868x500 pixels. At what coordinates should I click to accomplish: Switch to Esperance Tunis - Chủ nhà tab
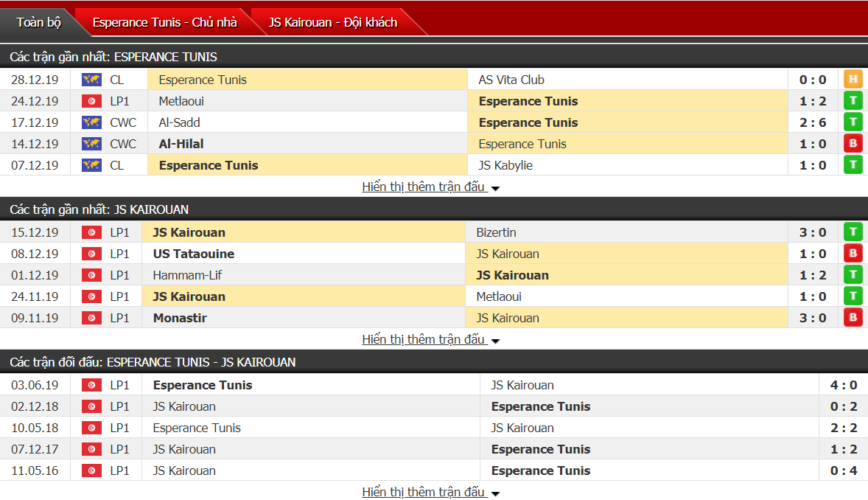164,22
